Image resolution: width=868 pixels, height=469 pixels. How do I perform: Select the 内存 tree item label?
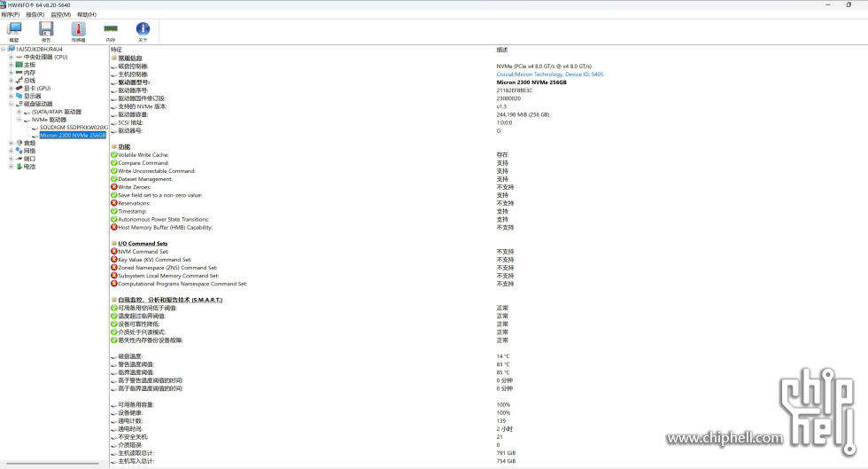pos(29,73)
